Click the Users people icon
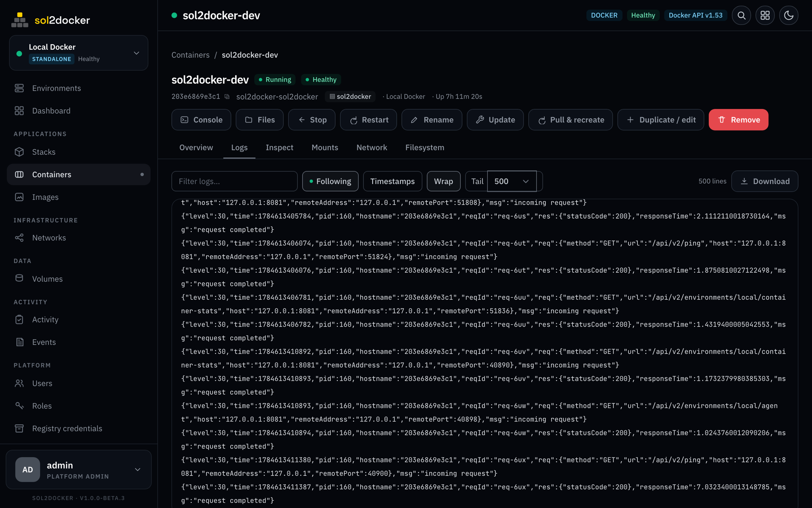812x508 pixels. pyautogui.click(x=19, y=383)
